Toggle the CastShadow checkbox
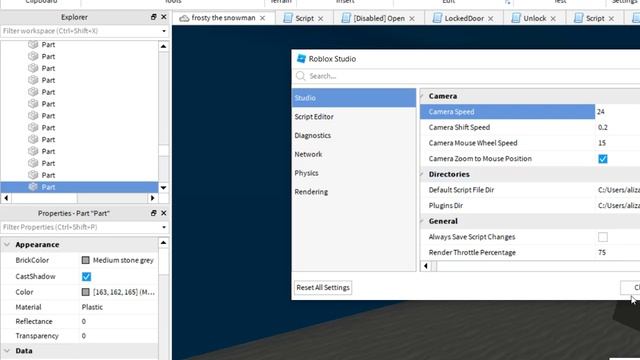The image size is (640, 360). 86,277
